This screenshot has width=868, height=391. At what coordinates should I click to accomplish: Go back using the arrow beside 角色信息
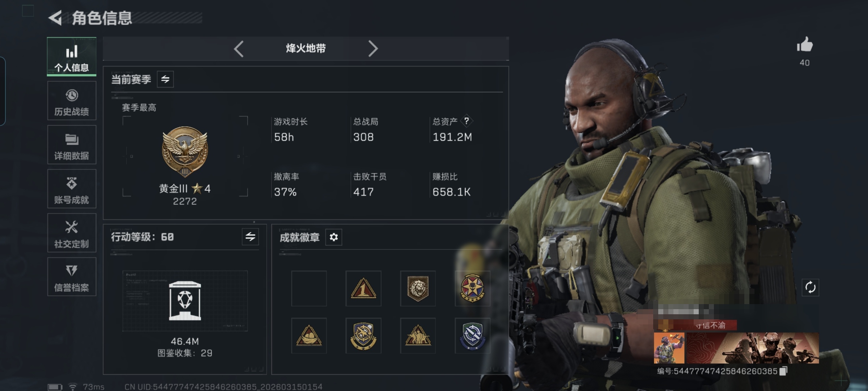(x=55, y=18)
